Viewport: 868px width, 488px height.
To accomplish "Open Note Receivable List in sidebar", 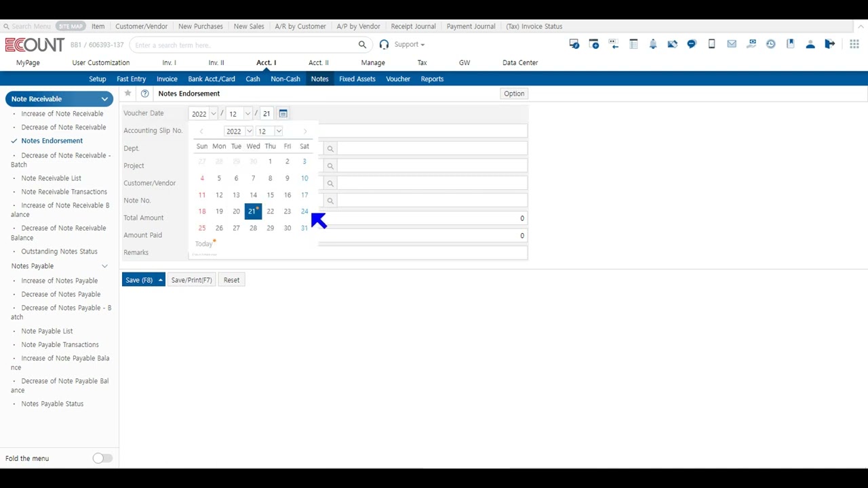I will [x=51, y=178].
